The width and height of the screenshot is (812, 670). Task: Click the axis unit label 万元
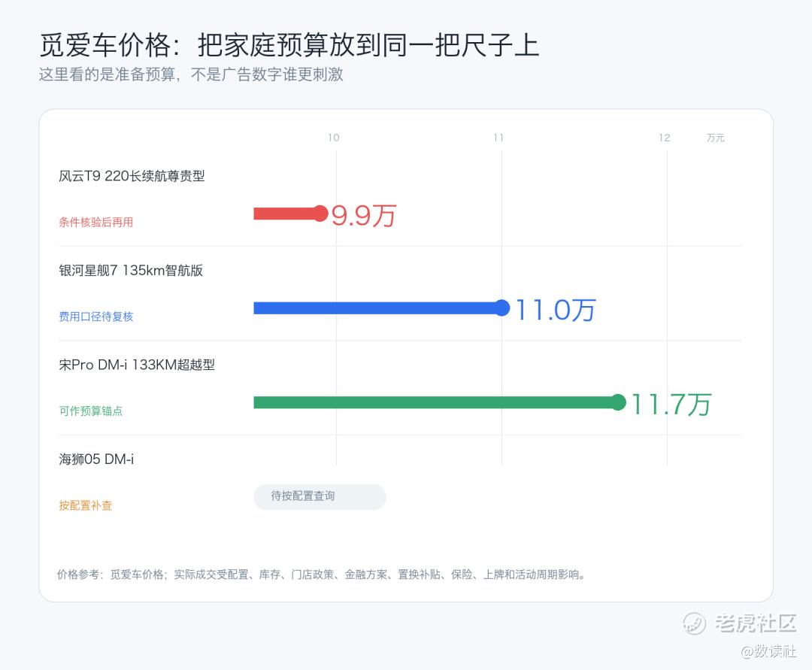pyautogui.click(x=715, y=138)
